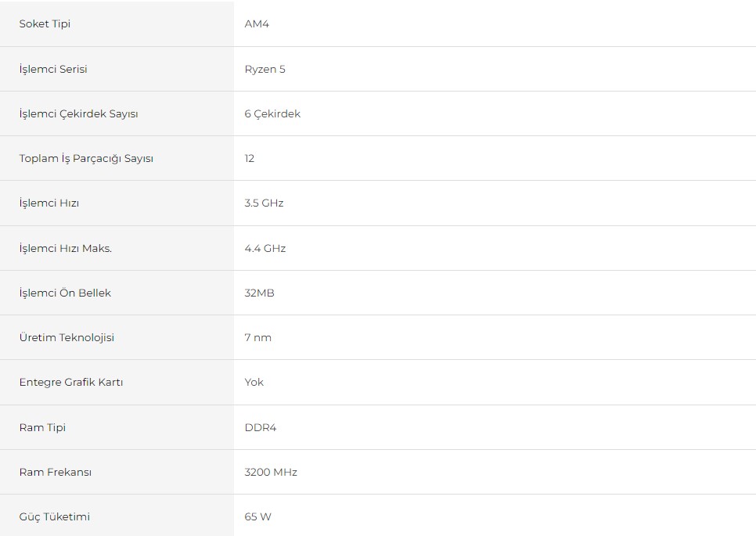Click the İşlemci Ön Bellek label
The width and height of the screenshot is (756, 536).
pos(65,293)
